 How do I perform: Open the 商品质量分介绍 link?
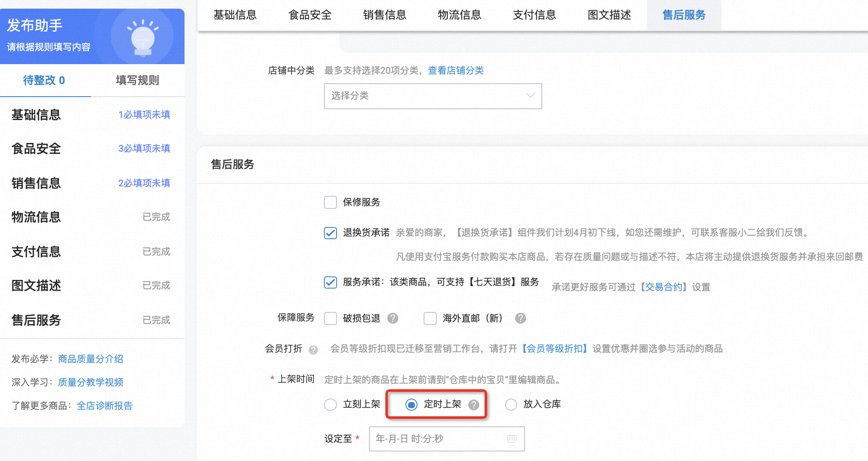click(x=91, y=359)
